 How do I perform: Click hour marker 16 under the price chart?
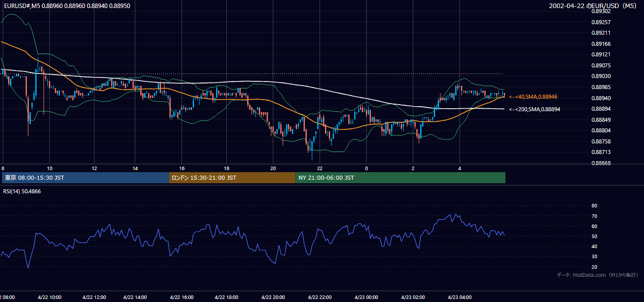click(181, 168)
